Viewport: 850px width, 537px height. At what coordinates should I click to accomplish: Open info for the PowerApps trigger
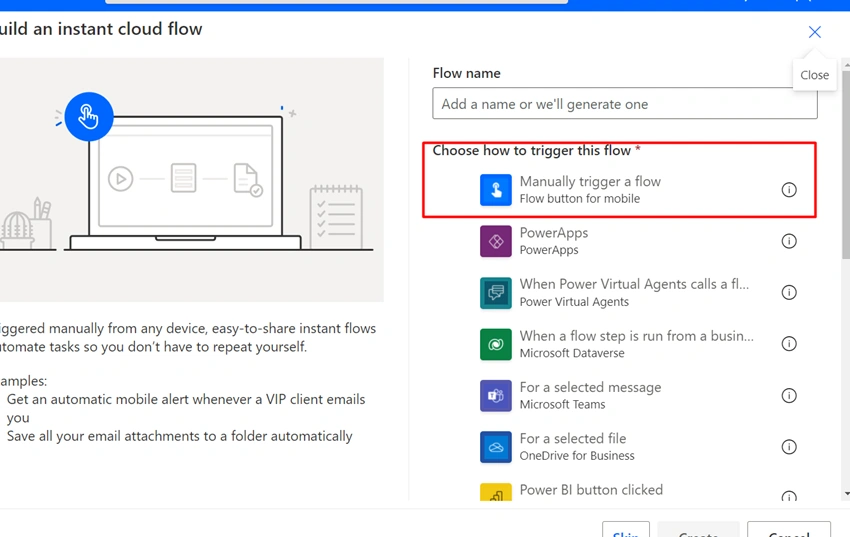[789, 241]
